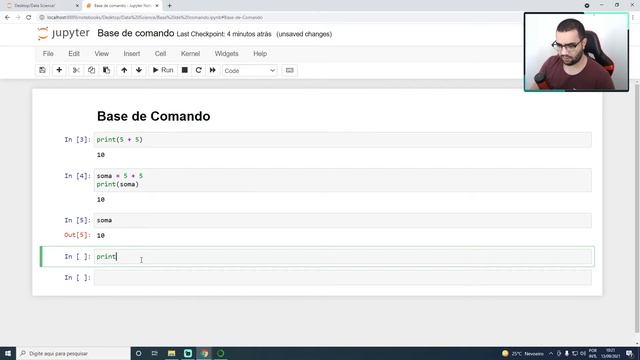The height and width of the screenshot is (360, 640).
Task: Close the Base de comando tab
Action: point(157,6)
